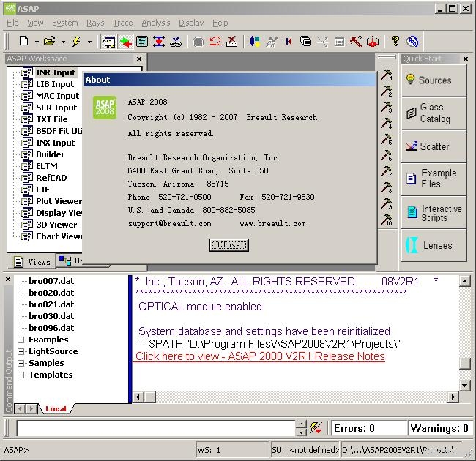Expand the Samples folder node
This screenshot has width=476, height=461.
(x=21, y=363)
